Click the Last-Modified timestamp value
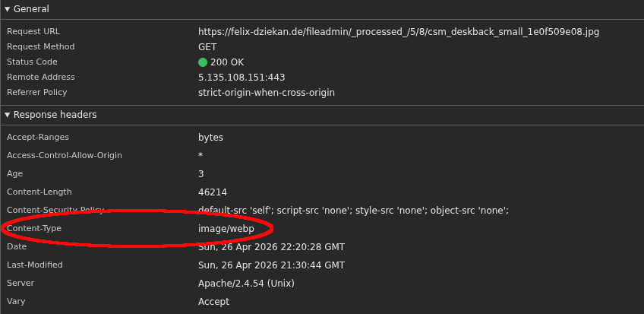 click(271, 265)
